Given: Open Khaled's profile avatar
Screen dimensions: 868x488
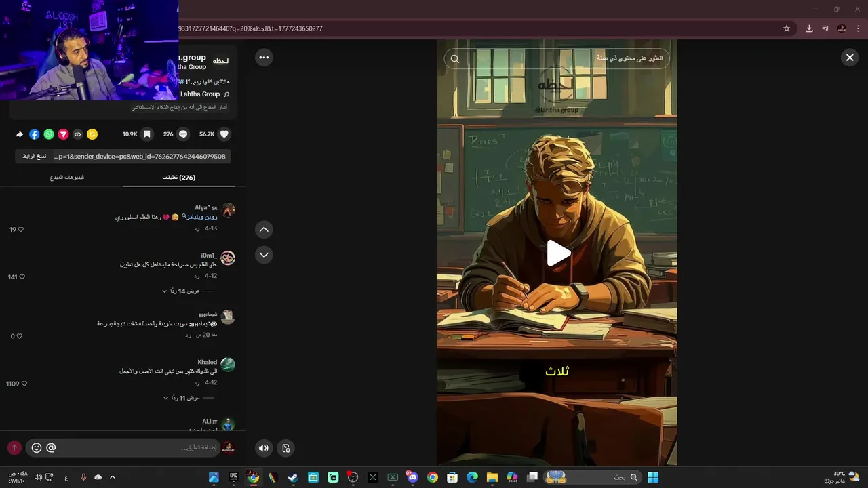Looking at the screenshot, I should pos(228,365).
